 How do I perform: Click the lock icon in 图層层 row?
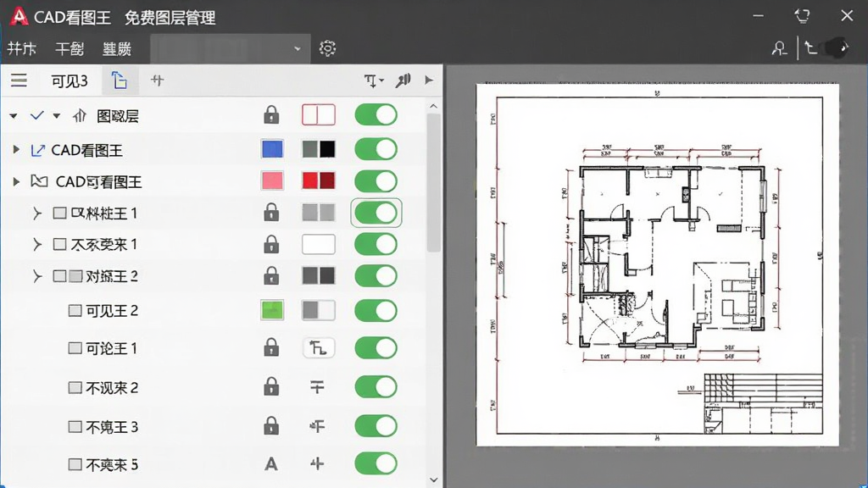tap(271, 115)
